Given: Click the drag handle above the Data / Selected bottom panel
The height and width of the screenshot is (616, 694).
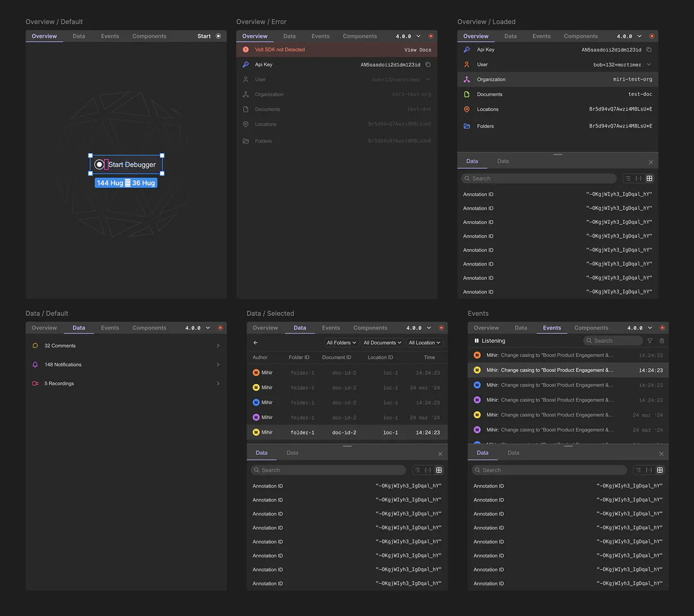Looking at the screenshot, I should [x=347, y=446].
